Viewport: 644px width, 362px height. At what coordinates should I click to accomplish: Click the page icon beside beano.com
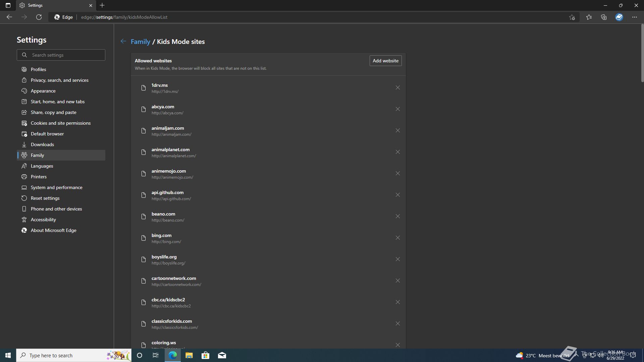[x=144, y=217]
